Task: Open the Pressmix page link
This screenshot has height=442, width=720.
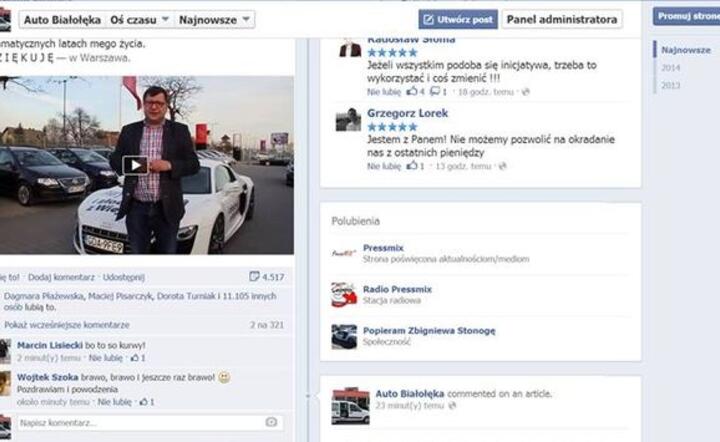Action: [383, 248]
